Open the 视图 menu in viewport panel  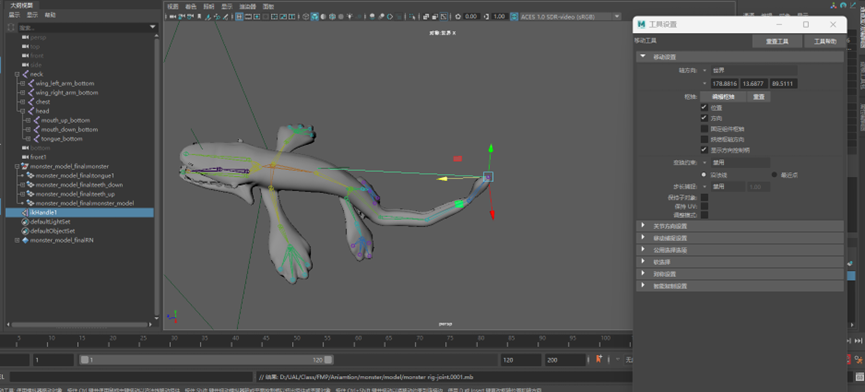point(173,7)
